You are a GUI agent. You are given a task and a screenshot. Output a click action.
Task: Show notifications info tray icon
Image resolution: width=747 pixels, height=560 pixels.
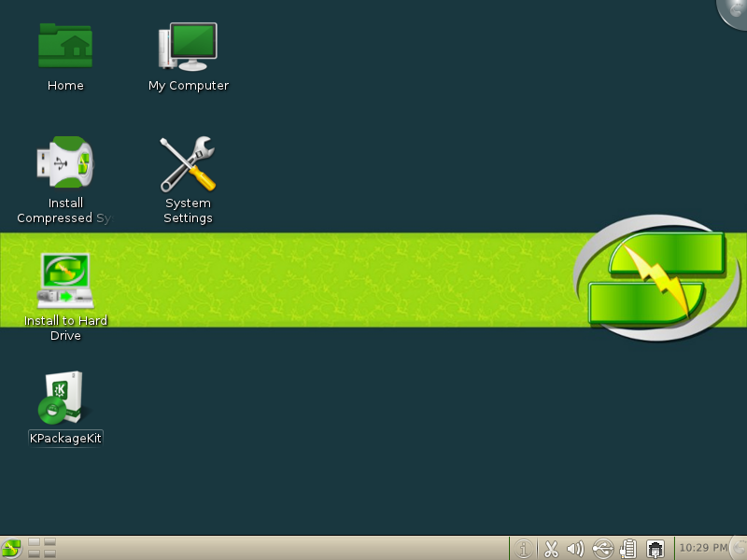coord(524,549)
